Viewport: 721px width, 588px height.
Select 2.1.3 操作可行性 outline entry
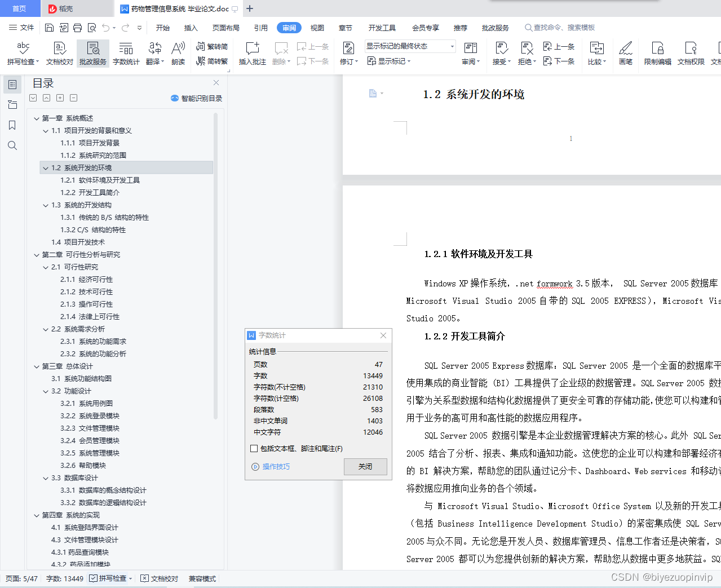tap(86, 304)
